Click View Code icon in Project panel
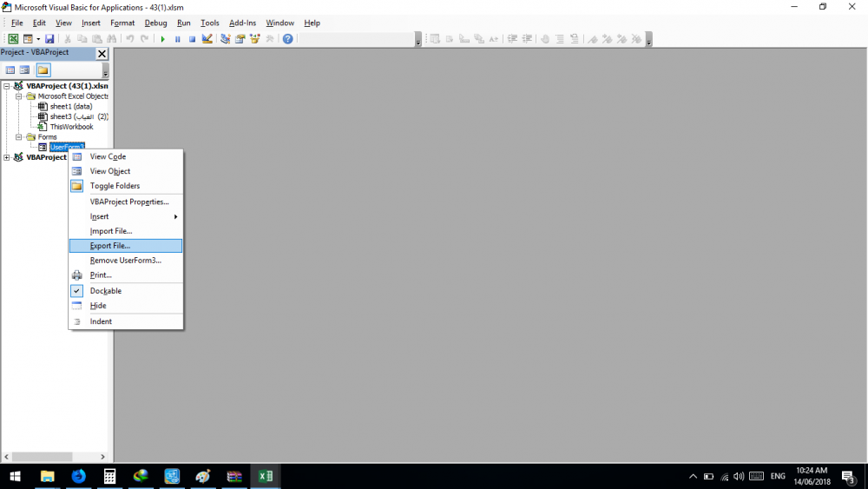 click(x=10, y=70)
